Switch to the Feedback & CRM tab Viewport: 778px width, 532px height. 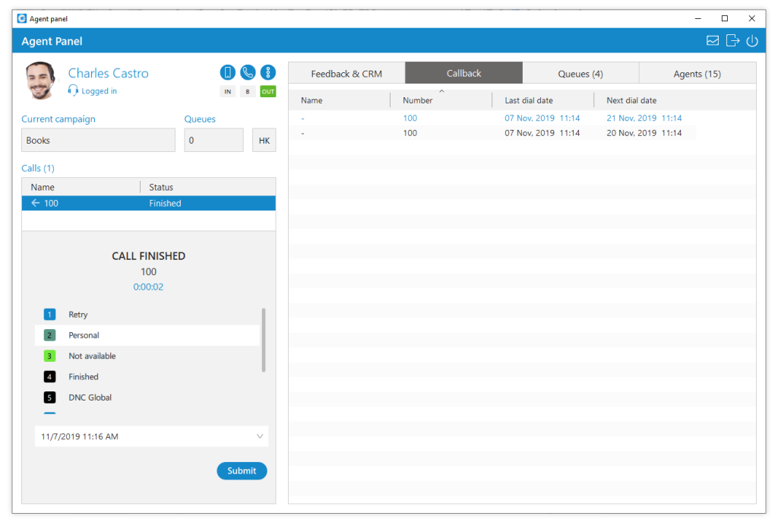(x=346, y=74)
